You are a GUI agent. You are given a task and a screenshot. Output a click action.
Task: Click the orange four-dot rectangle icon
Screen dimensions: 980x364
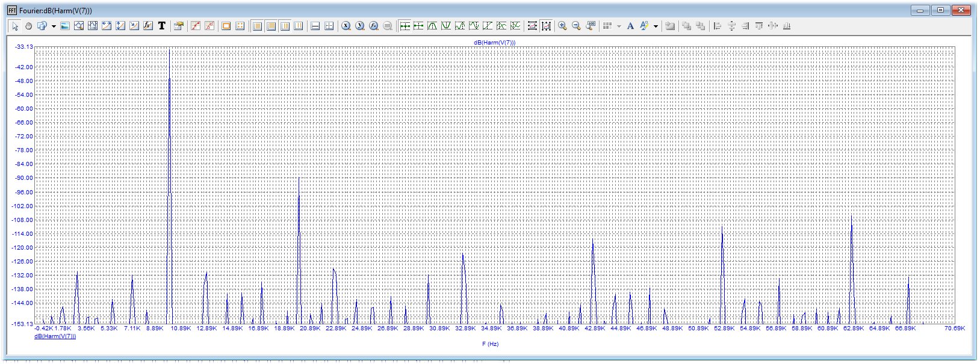[240, 26]
